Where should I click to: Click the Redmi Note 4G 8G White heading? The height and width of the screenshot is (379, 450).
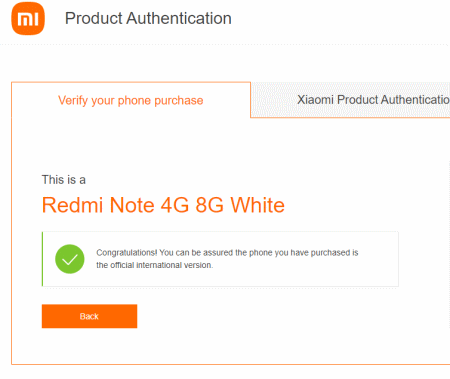pyautogui.click(x=163, y=205)
